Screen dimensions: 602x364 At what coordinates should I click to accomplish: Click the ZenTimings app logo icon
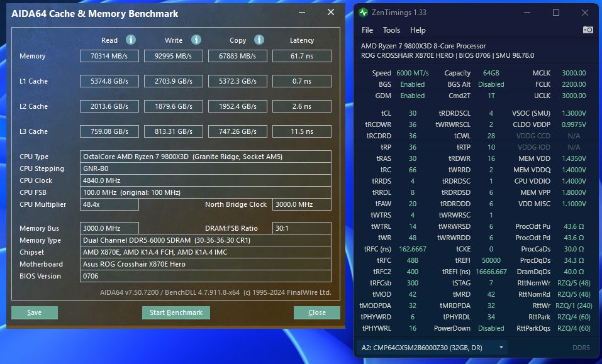coord(363,13)
